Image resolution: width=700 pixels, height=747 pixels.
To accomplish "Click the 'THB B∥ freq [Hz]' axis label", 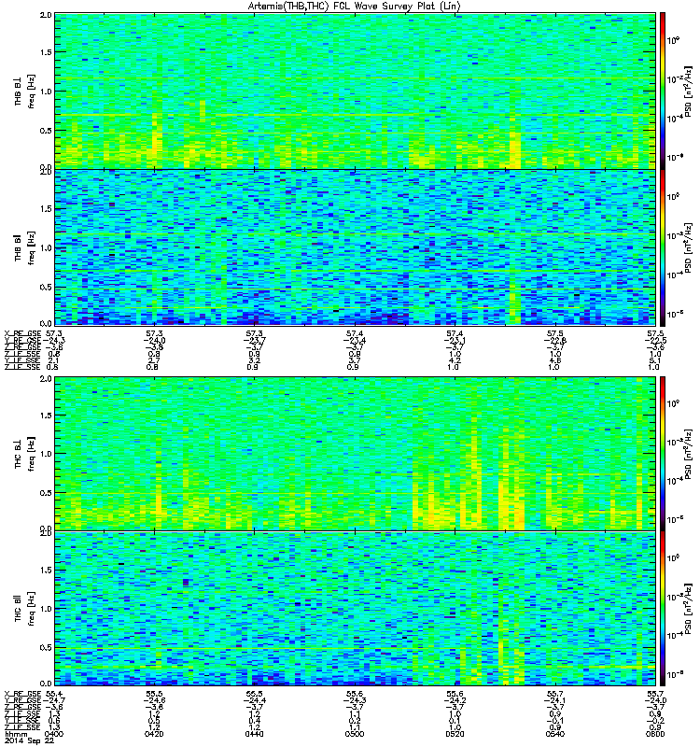I will pos(25,248).
